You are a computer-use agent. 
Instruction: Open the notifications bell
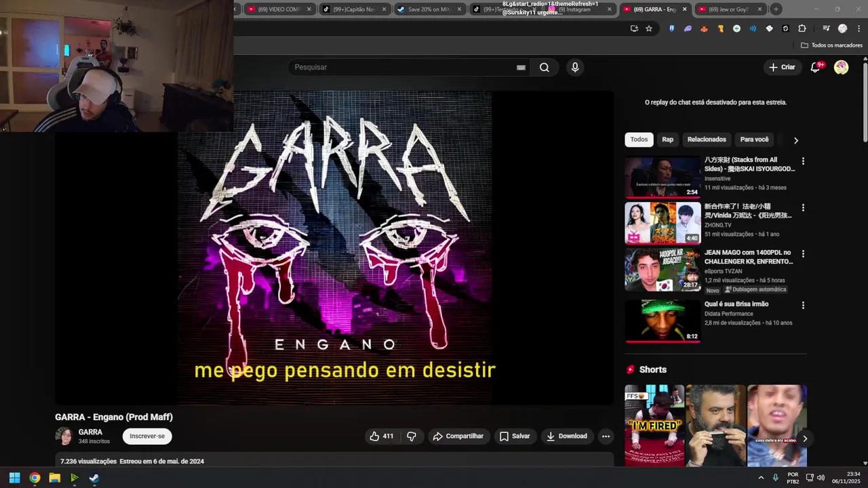pyautogui.click(x=816, y=67)
